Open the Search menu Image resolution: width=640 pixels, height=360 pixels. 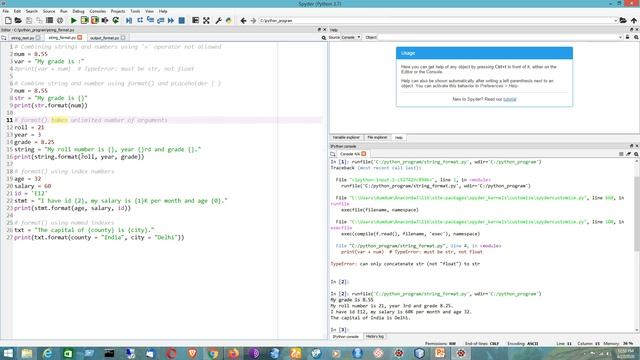31,11
